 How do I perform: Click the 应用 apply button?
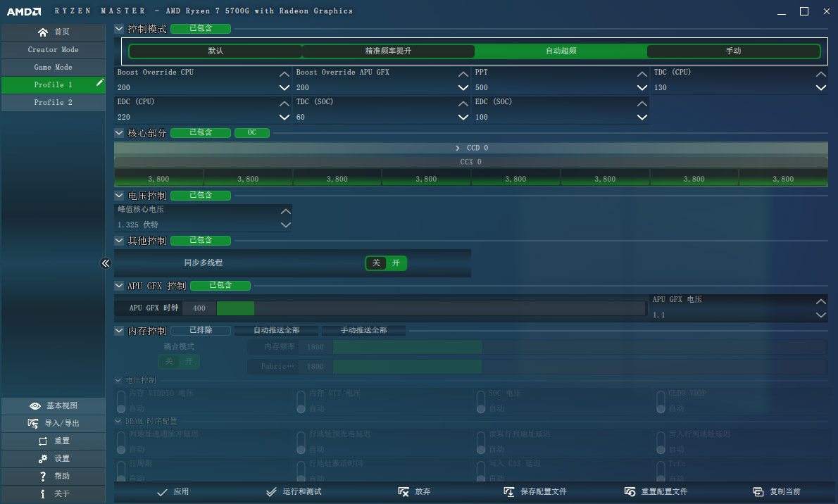(x=173, y=492)
